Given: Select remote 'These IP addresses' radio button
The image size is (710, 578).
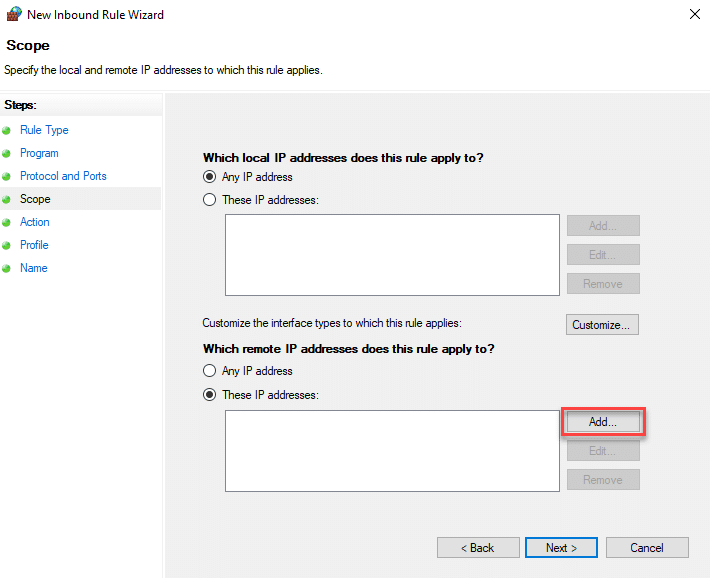Looking at the screenshot, I should tap(210, 395).
